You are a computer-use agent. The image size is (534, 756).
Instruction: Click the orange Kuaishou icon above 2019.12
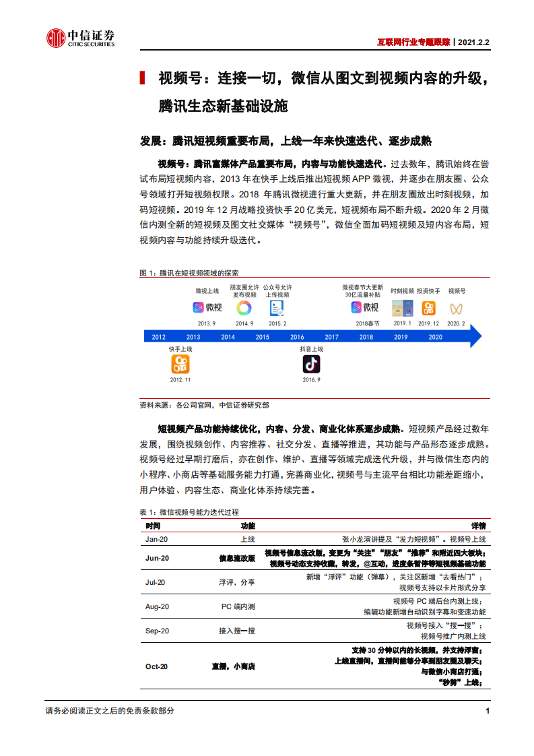(x=428, y=308)
